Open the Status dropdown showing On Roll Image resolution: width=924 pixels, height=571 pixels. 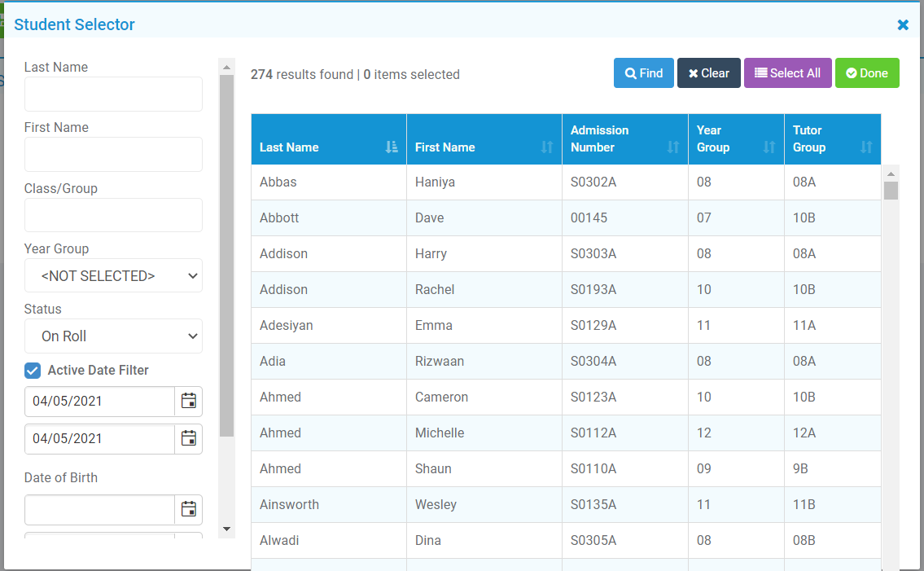coord(113,336)
